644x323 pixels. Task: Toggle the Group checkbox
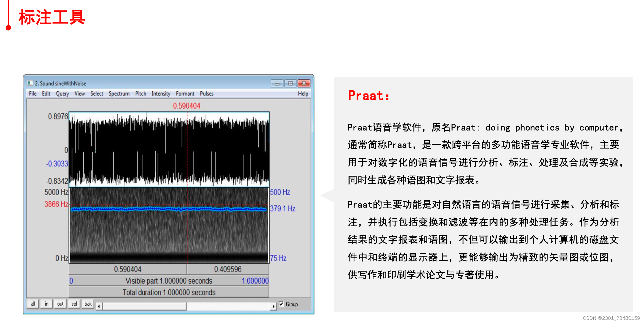[x=281, y=304]
